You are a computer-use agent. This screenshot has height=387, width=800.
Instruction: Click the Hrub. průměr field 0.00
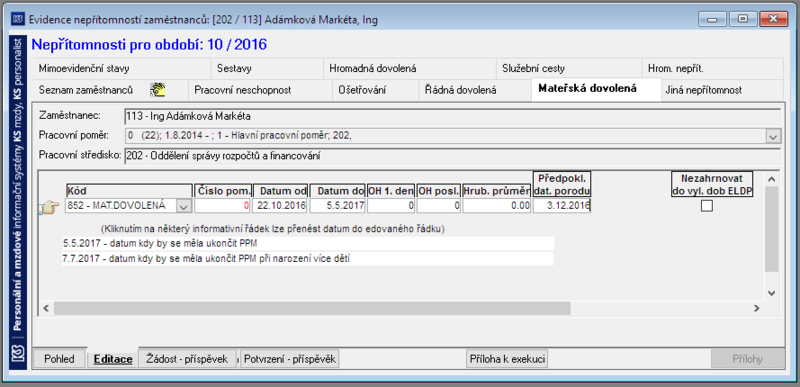497,206
